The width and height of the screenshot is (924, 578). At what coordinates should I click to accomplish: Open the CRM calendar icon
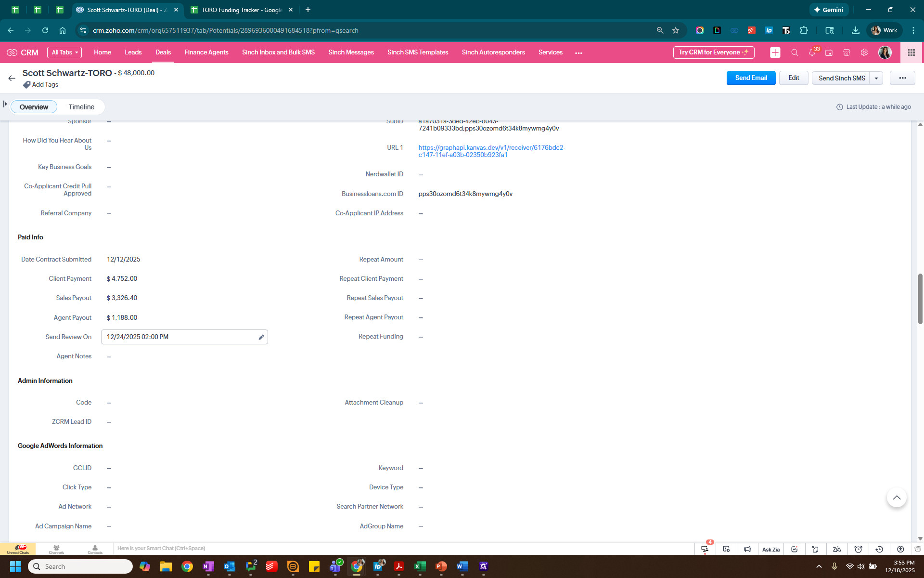coord(829,53)
